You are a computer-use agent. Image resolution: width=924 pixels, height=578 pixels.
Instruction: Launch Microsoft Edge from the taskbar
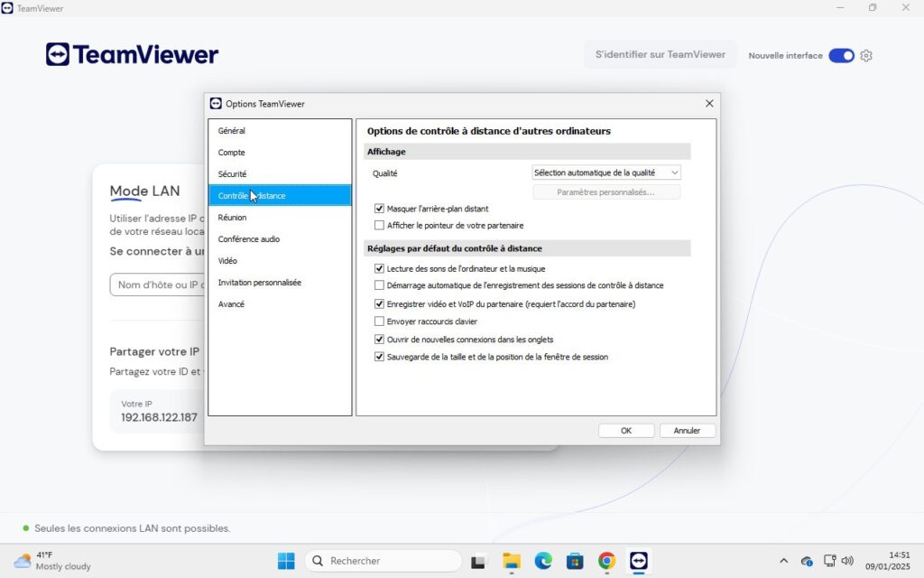pyautogui.click(x=542, y=561)
